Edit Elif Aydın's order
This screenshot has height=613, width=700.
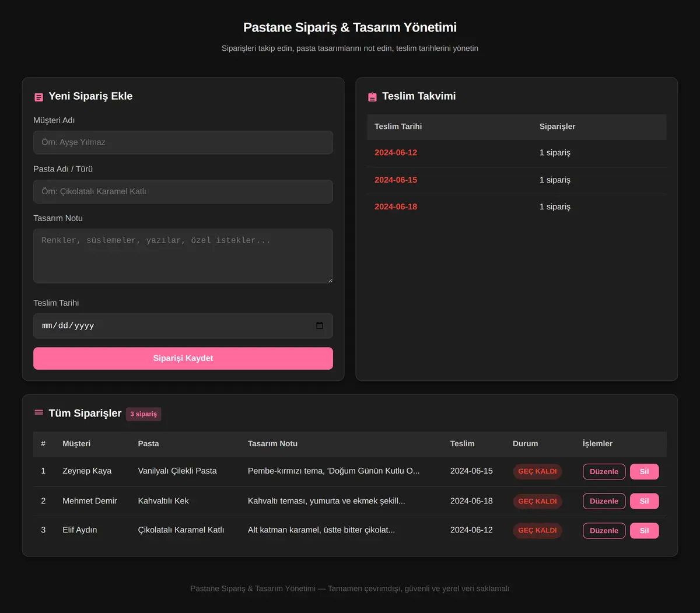click(604, 530)
